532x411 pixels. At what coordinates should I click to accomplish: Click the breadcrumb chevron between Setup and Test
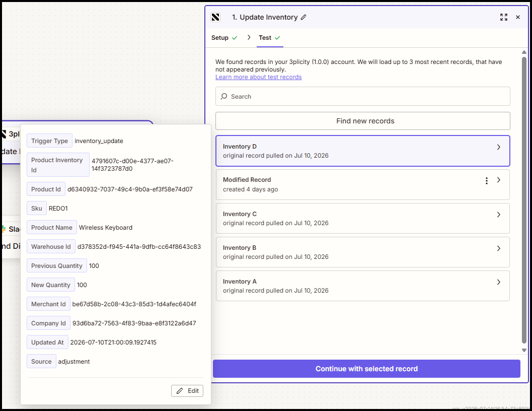tap(249, 37)
